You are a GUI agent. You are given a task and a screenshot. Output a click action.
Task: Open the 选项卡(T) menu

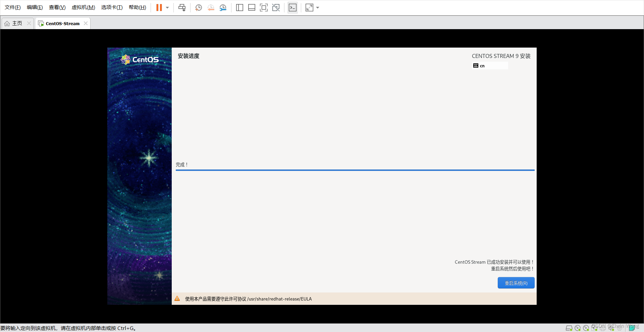[112, 7]
